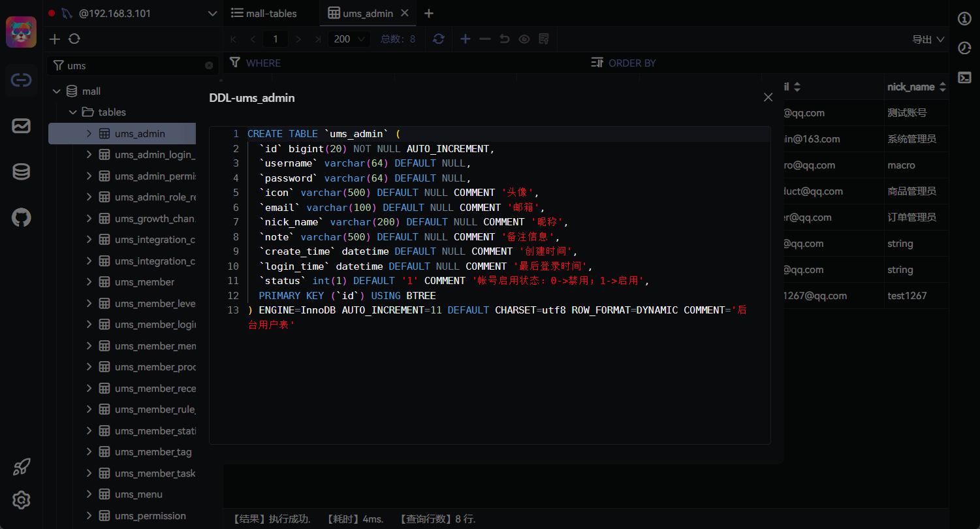Open the terminal console icon

[x=964, y=77]
